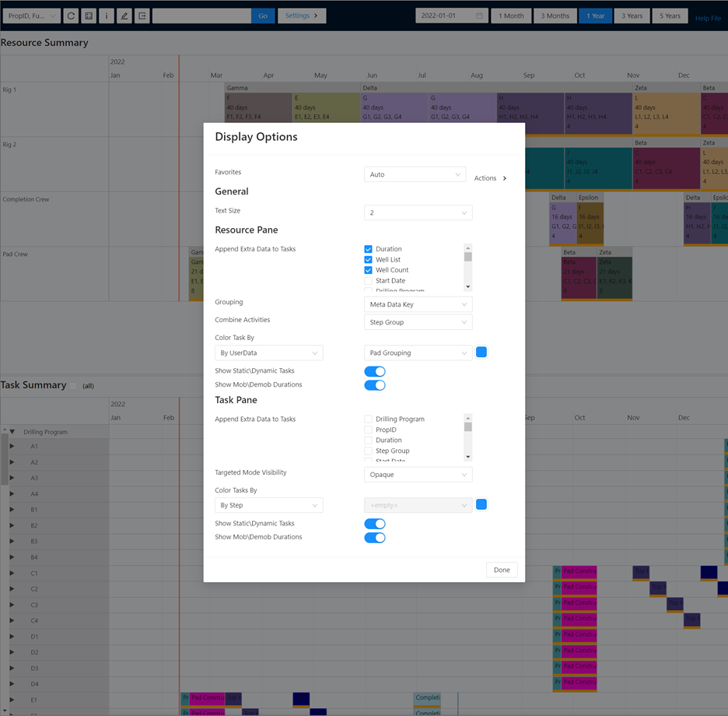Click the blue color swatch beside Pad Grouping

tap(481, 352)
